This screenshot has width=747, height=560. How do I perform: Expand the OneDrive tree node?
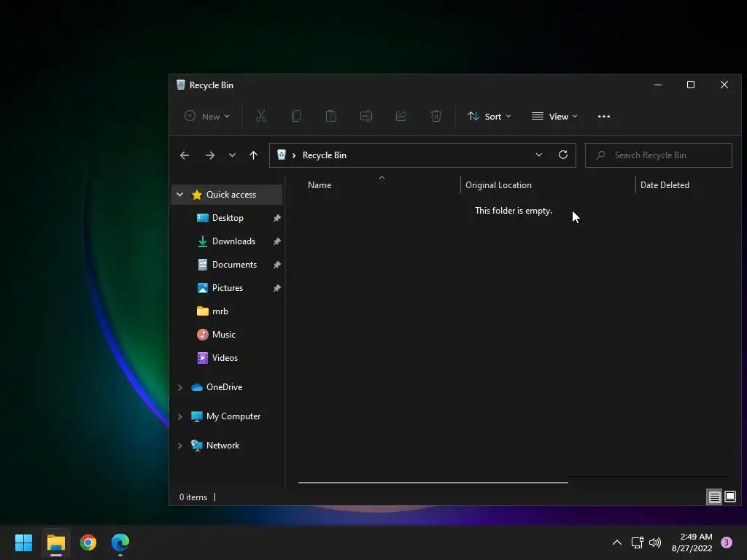180,388
